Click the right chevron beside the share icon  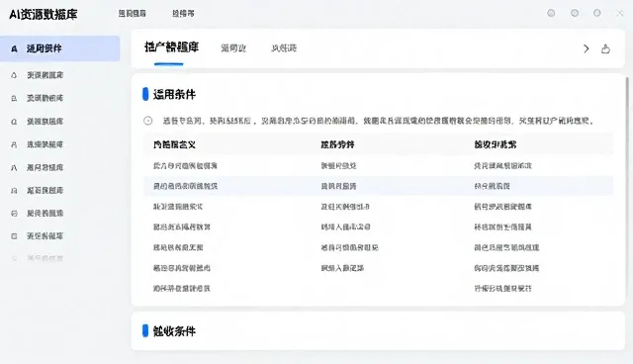587,48
